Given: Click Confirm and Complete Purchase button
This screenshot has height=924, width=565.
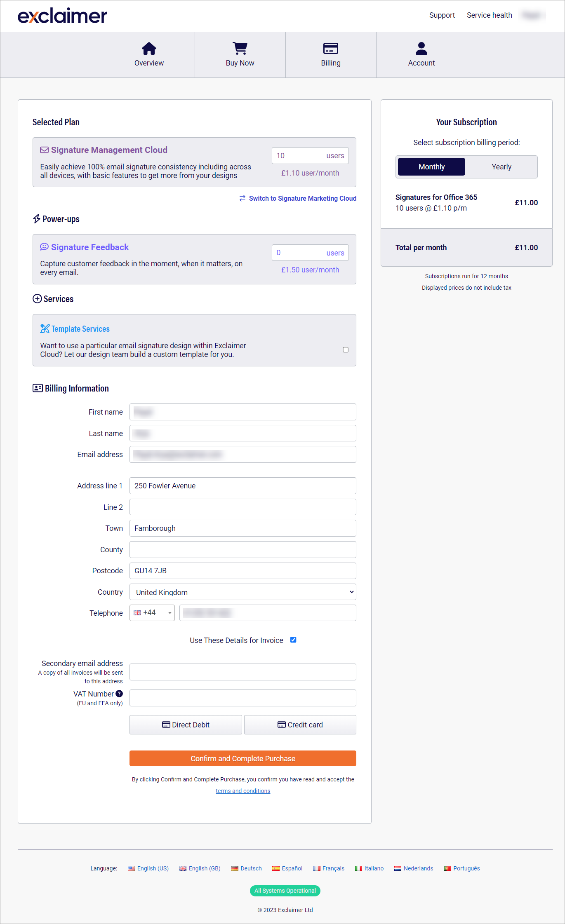Looking at the screenshot, I should click(x=242, y=758).
